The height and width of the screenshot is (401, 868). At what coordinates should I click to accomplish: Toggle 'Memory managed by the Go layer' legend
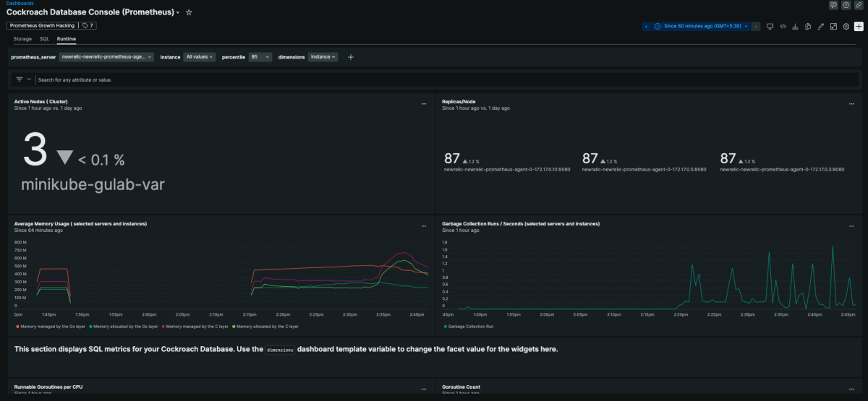click(x=50, y=327)
